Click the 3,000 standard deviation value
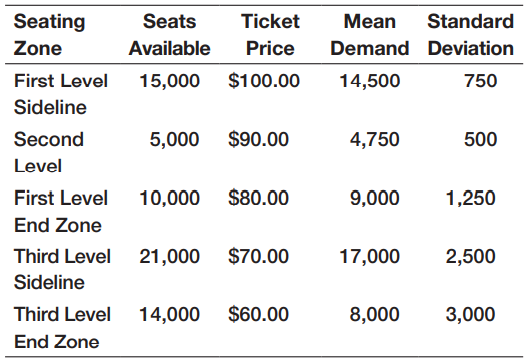This screenshot has height=363, width=530. point(471,315)
